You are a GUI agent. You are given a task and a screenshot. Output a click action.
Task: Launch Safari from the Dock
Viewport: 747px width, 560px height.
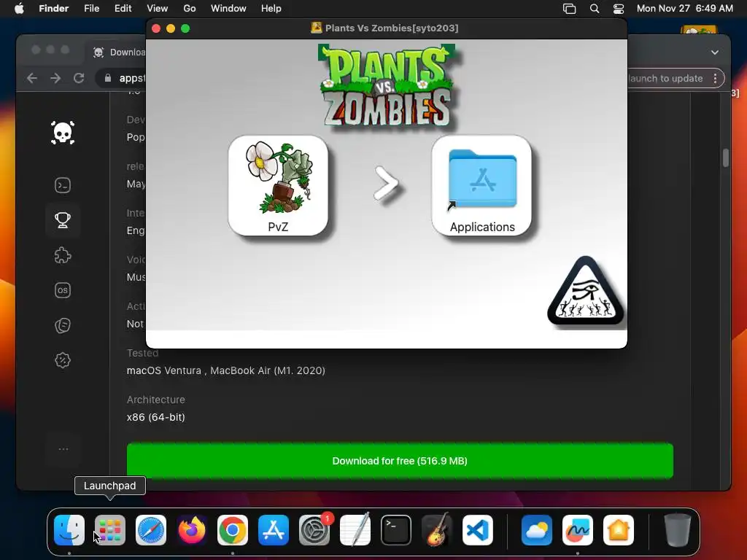[151, 530]
